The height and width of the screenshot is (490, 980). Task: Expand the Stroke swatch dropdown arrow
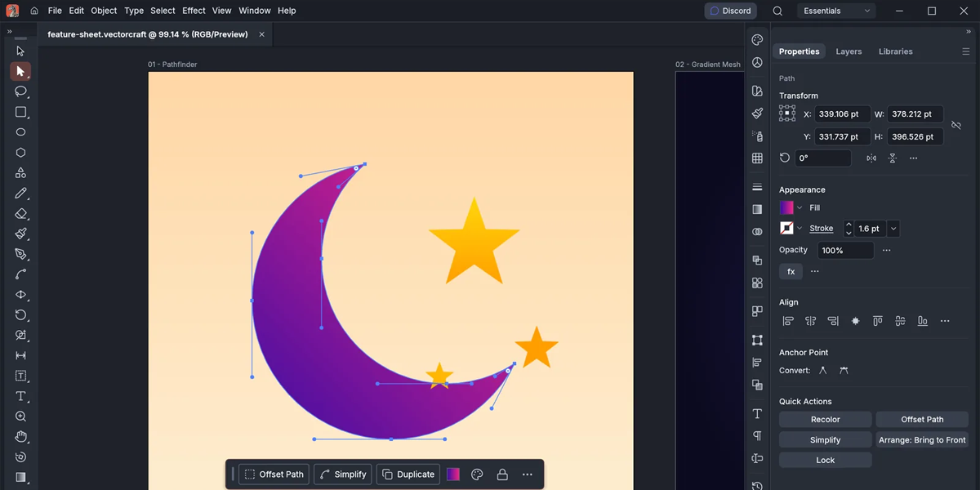click(800, 229)
